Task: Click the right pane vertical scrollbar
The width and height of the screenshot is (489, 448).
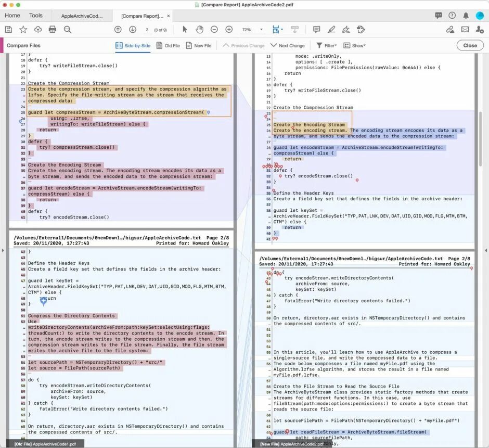Action: pyautogui.click(x=481, y=139)
